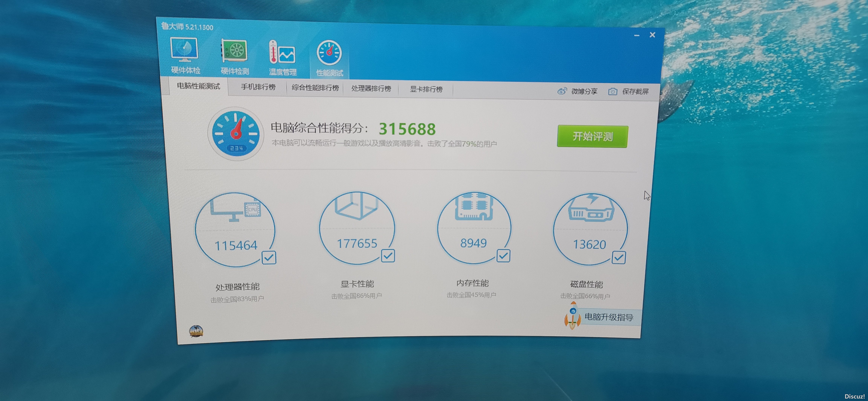The height and width of the screenshot is (401, 868).
Task: Click the 微博分享 text link
Action: (x=584, y=91)
